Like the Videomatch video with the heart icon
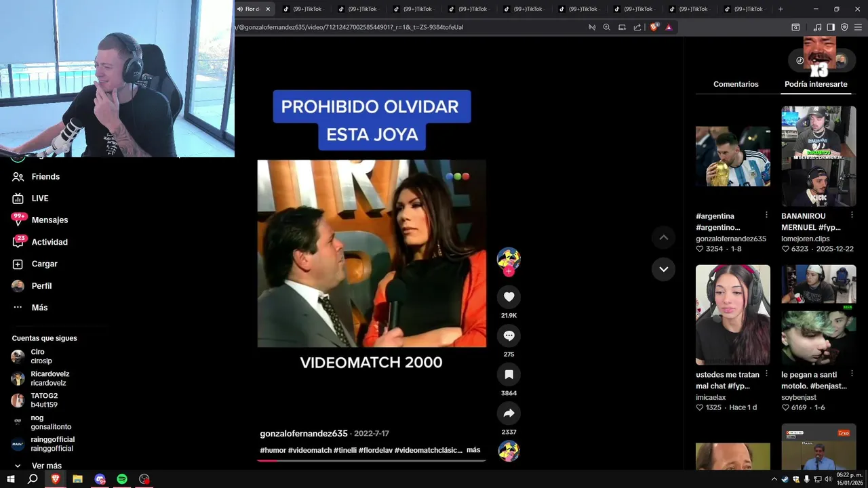868x488 pixels. click(509, 297)
